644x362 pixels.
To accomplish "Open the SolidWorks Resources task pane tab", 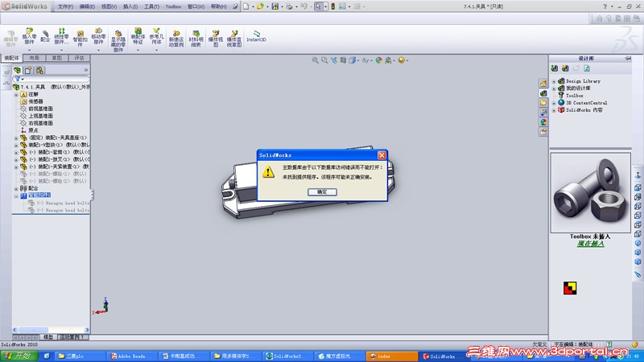I will pyautogui.click(x=543, y=84).
